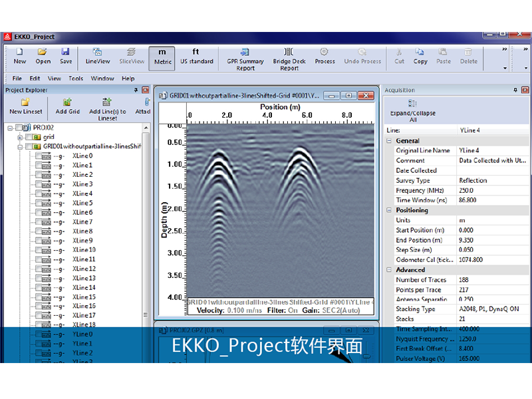Click Undo Process in the toolbar

point(362,57)
